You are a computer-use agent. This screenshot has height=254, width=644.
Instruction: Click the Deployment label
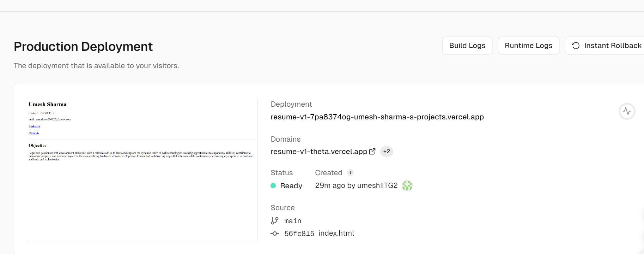click(291, 104)
